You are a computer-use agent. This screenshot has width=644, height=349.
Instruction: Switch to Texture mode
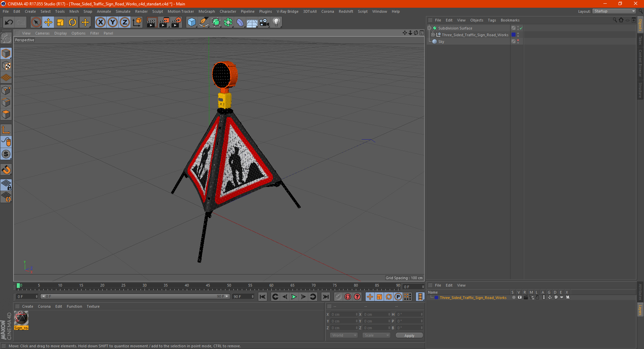[6, 66]
